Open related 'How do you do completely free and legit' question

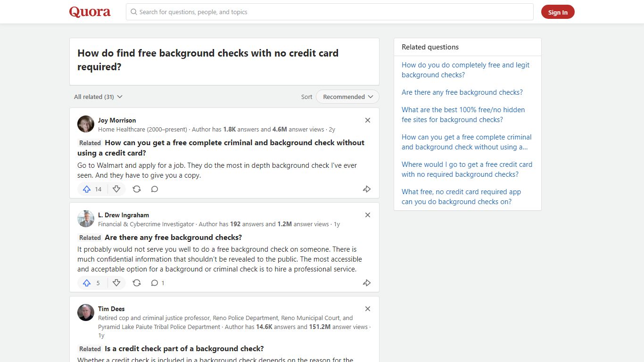465,70
